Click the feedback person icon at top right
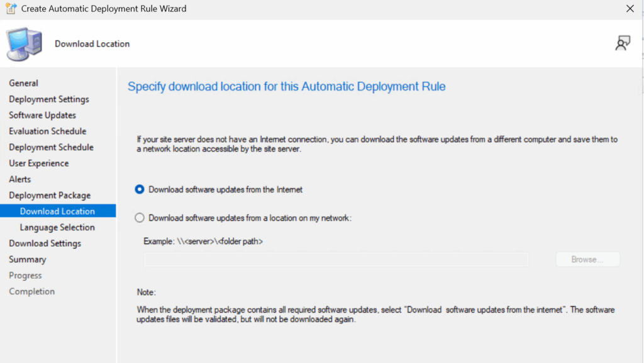644x363 pixels. 622,43
